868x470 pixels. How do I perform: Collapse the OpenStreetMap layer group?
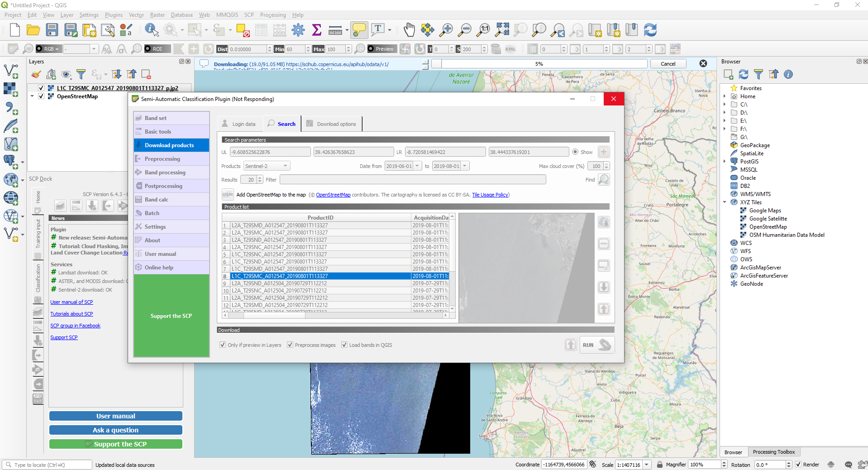coord(32,96)
